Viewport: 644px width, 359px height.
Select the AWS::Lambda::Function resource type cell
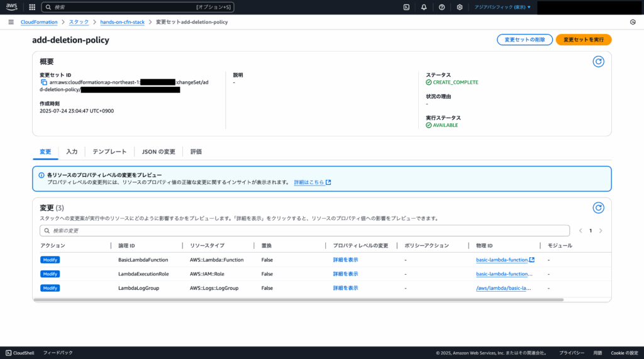[216, 260]
